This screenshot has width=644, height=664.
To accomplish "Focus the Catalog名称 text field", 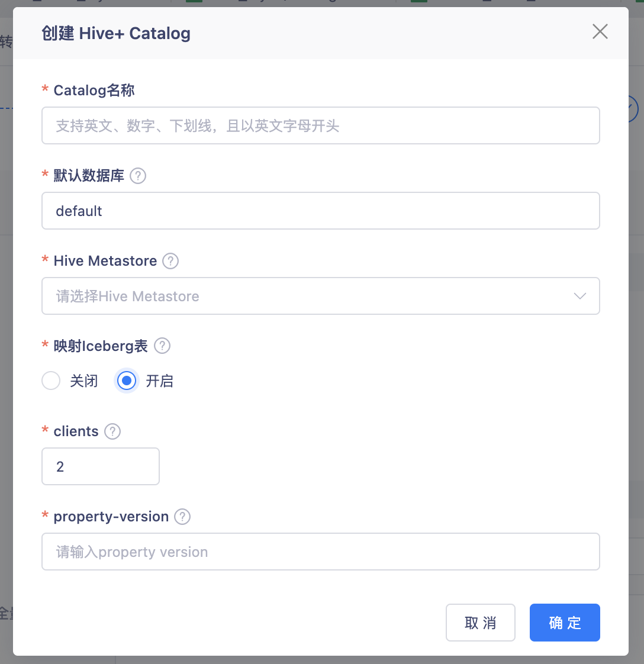I will coord(321,125).
